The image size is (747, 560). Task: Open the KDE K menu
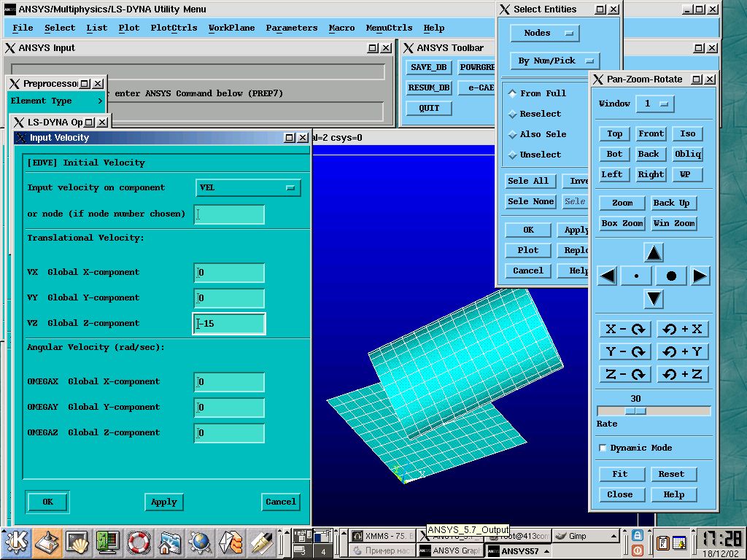(18, 542)
